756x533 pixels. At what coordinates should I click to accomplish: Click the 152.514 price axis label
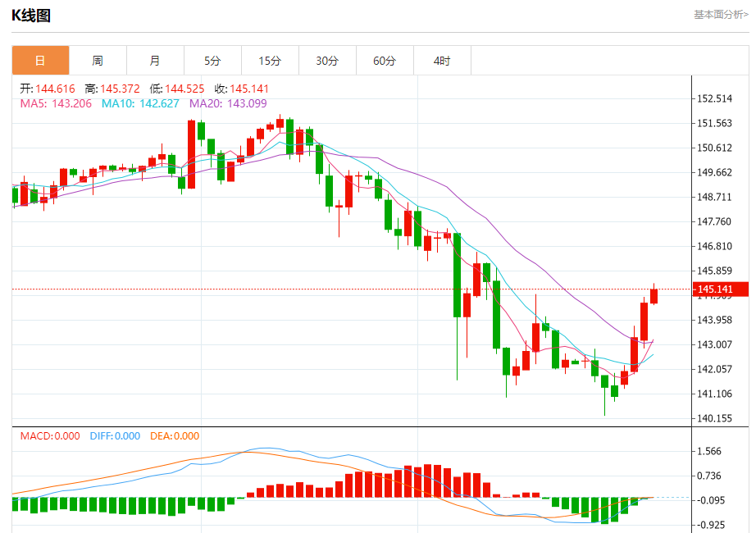714,99
